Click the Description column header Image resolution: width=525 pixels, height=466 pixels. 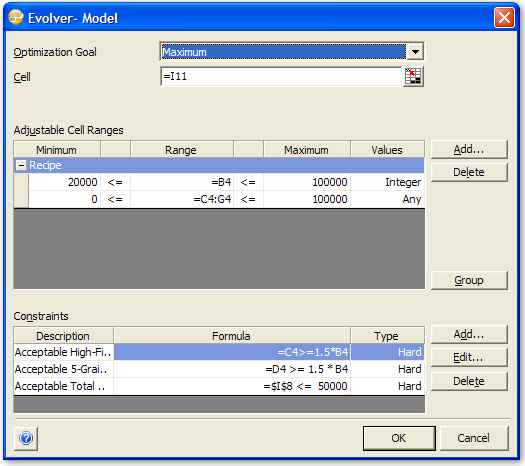click(64, 336)
